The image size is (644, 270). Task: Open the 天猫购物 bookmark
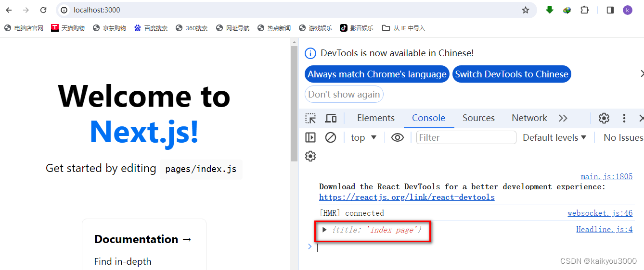point(68,28)
